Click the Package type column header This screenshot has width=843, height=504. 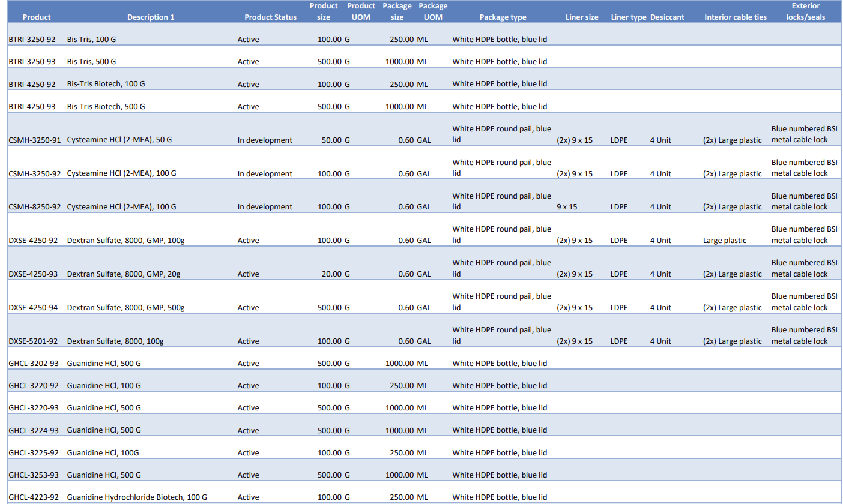(x=503, y=17)
